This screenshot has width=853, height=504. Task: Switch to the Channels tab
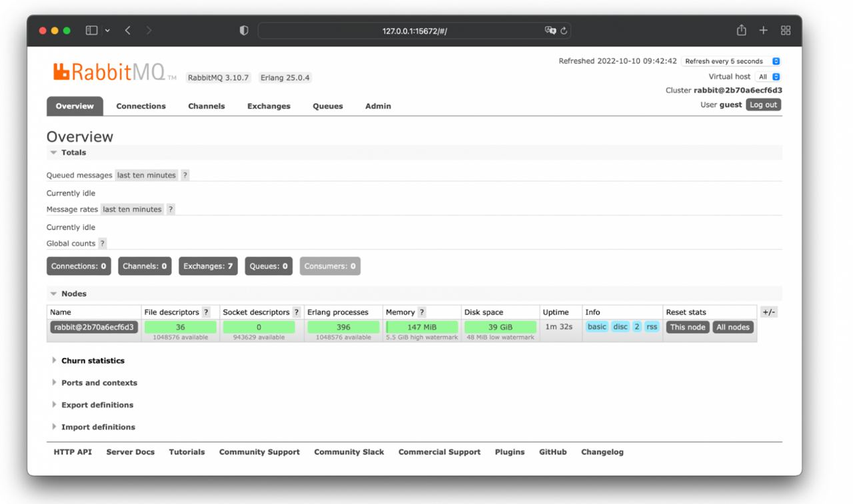[207, 106]
